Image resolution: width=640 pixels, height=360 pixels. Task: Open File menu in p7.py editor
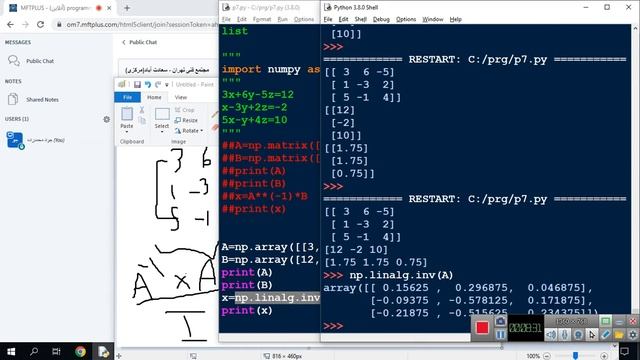(x=226, y=19)
